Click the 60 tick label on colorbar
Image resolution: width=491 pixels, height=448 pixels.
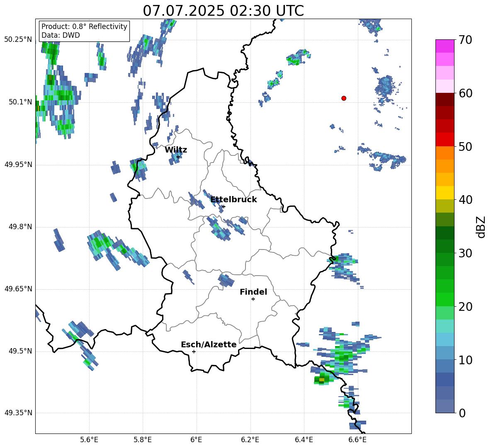coord(465,93)
